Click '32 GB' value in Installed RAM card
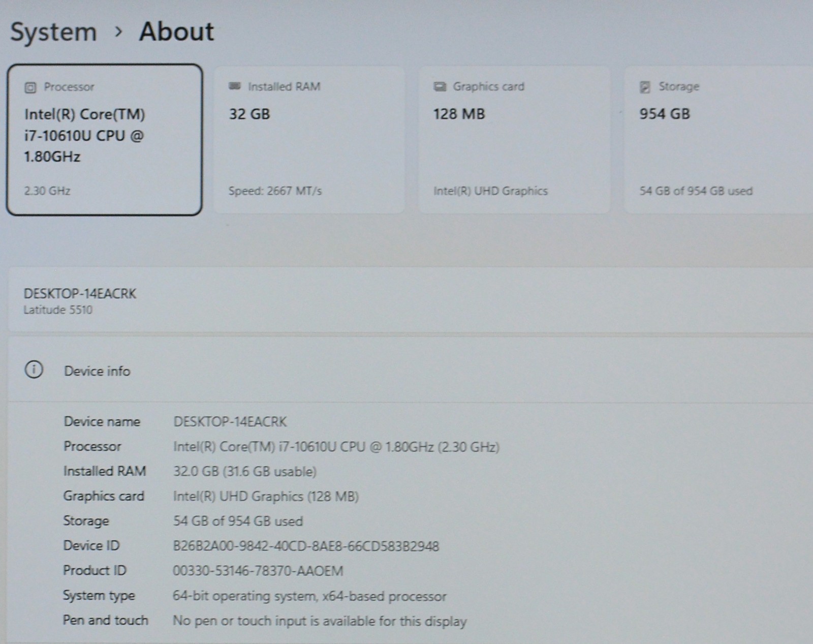The height and width of the screenshot is (644, 813). [x=249, y=114]
